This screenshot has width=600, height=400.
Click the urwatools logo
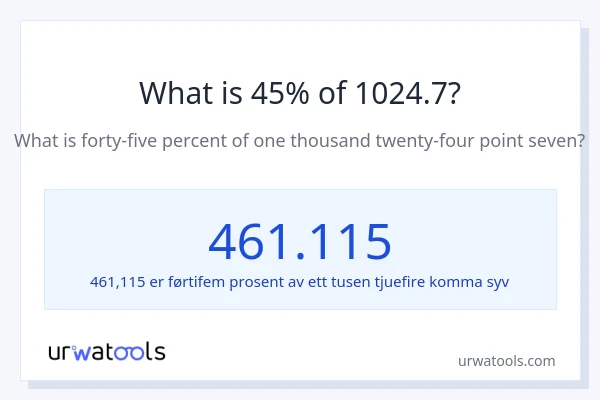coord(107,351)
